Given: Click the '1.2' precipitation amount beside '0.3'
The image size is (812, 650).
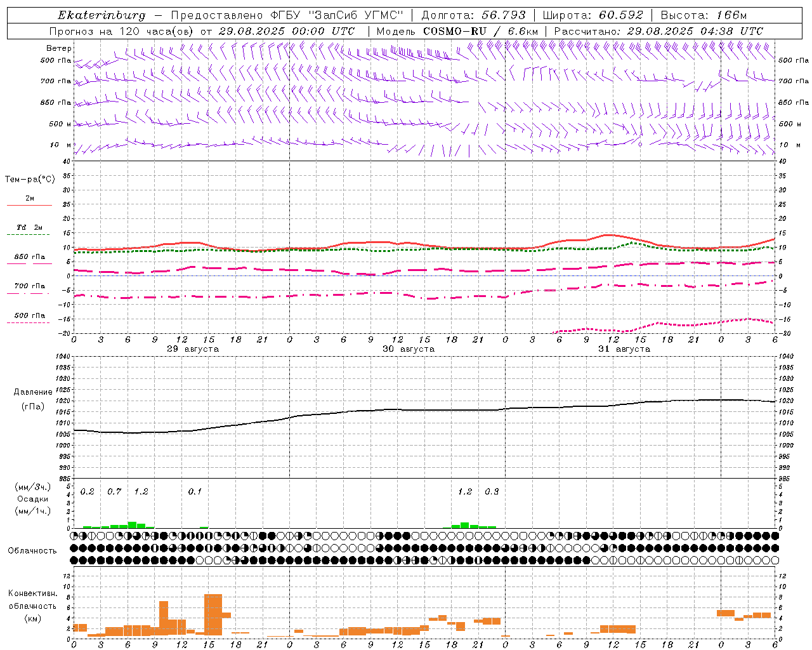Looking at the screenshot, I should pos(465,491).
